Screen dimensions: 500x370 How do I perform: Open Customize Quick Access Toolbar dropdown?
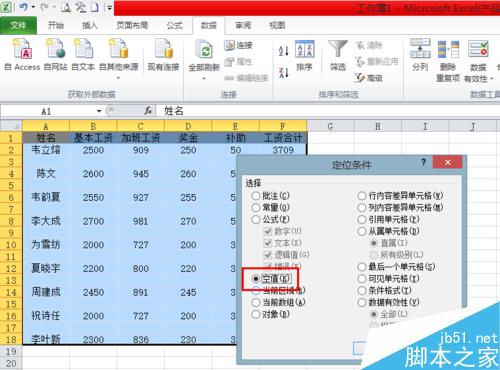click(x=109, y=7)
